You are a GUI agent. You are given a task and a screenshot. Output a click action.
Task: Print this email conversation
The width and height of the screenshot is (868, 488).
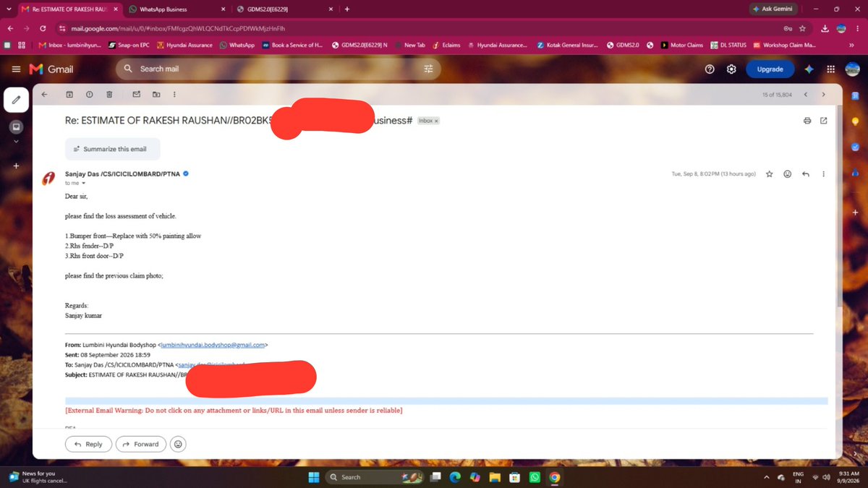[x=807, y=121]
